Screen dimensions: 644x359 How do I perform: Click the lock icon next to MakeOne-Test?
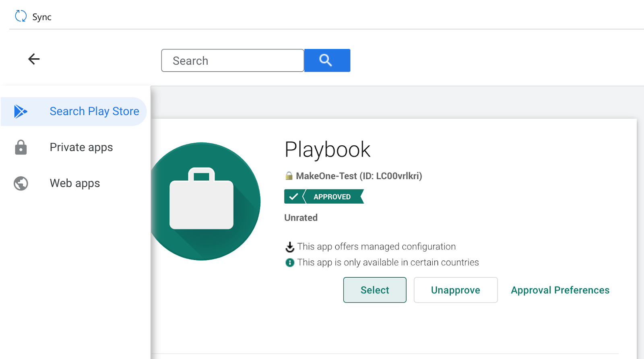coord(289,176)
